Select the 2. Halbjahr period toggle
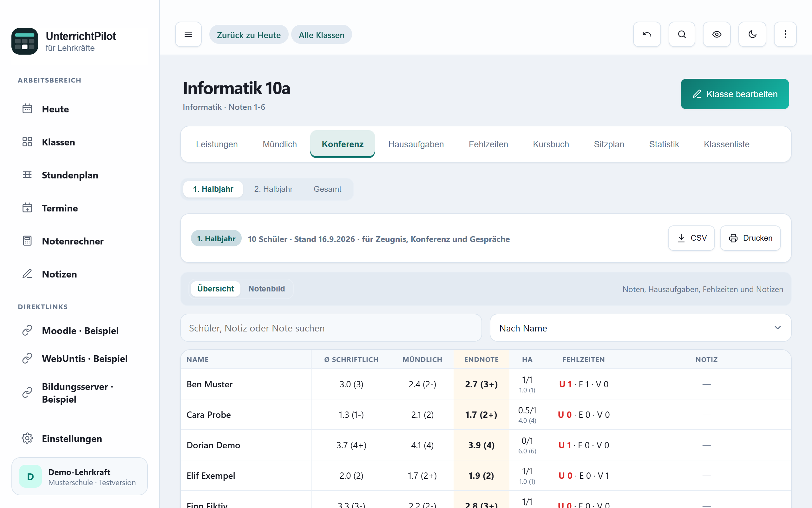Screen dimensions: 812x508 click(273, 189)
